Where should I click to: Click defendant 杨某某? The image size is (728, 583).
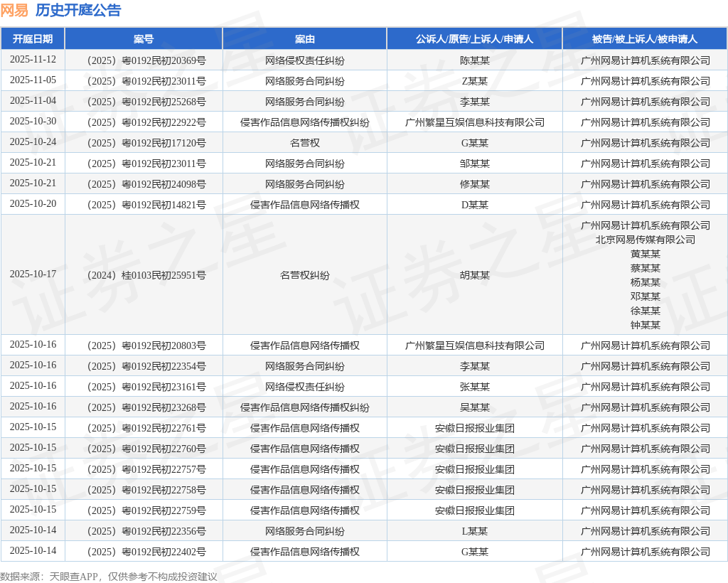coord(646,282)
